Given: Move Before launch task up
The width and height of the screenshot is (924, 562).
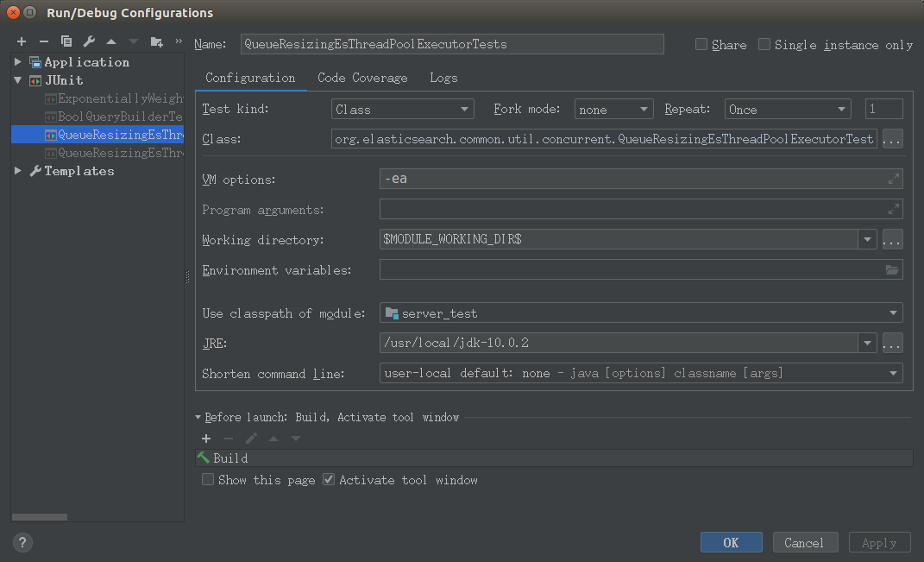Looking at the screenshot, I should 273,439.
